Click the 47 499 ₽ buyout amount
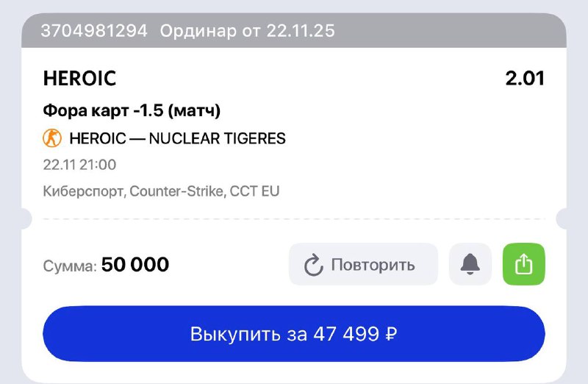Screen dimensions: 588x384 point(355,334)
